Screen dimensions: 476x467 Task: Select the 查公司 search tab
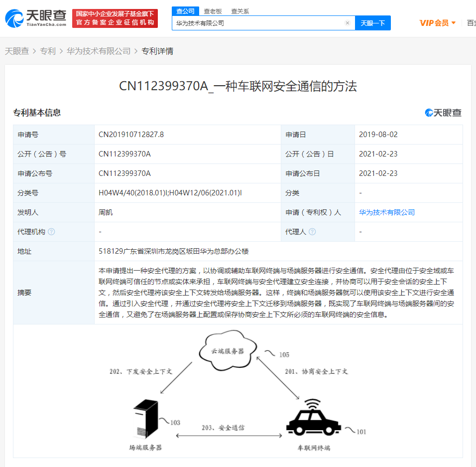pos(185,10)
